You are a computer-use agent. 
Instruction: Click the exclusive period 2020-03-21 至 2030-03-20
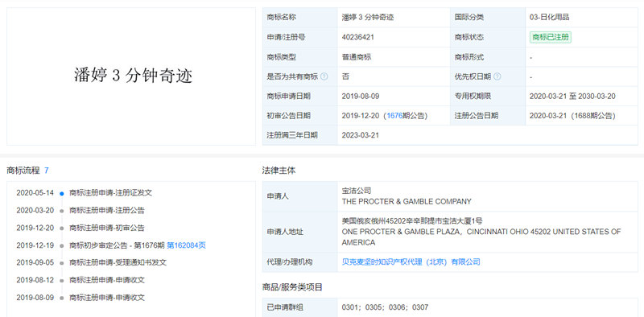[x=572, y=97]
